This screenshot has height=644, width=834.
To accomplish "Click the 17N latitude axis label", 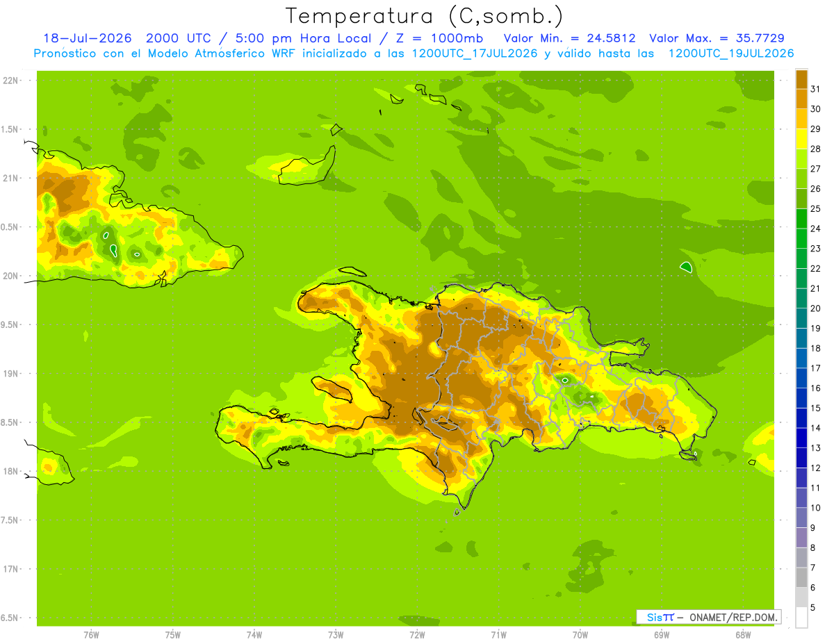I will pos(11,569).
